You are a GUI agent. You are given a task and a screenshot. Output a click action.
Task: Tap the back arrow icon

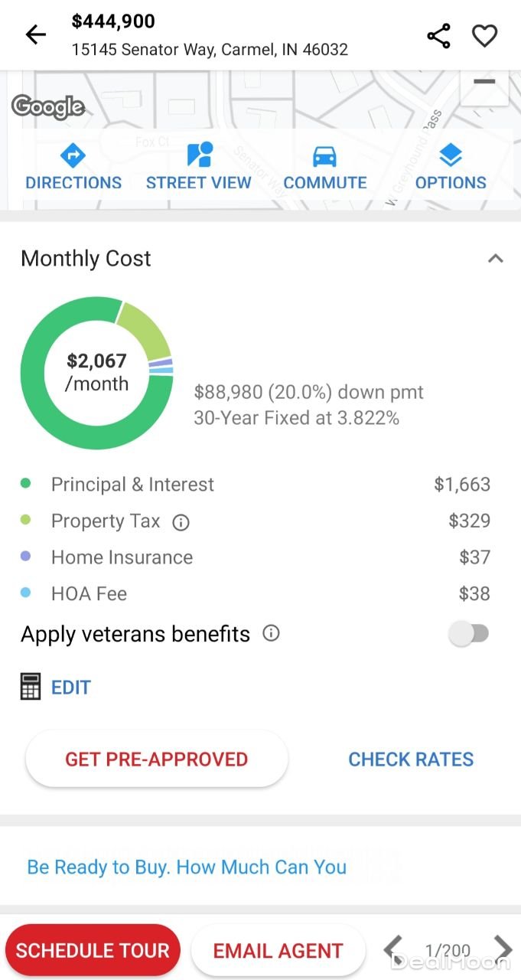click(36, 35)
